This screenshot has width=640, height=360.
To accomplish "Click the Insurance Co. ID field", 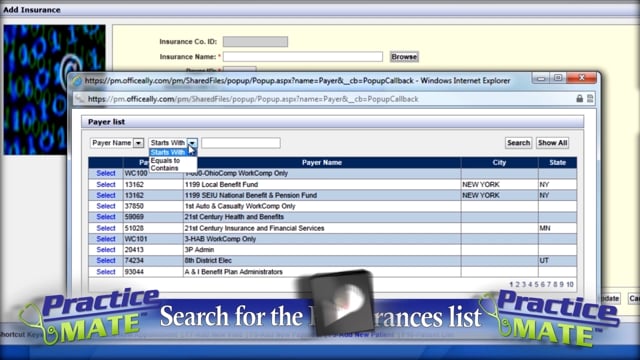I will (x=255, y=42).
